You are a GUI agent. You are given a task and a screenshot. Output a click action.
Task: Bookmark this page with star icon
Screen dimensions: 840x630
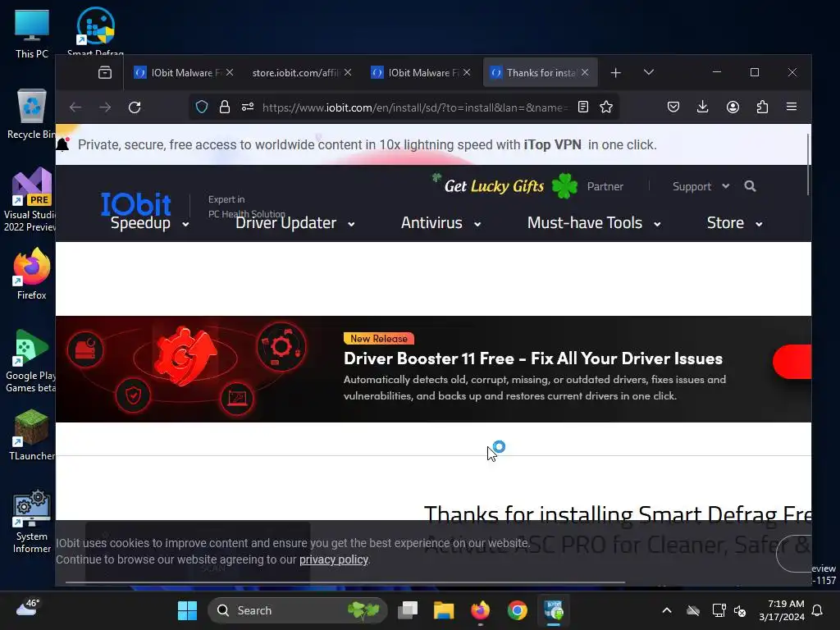[x=606, y=107]
